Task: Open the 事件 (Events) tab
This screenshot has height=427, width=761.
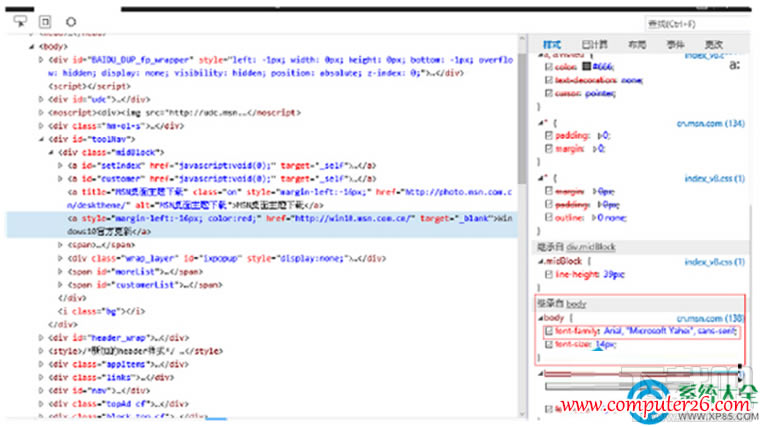Action: (x=675, y=44)
